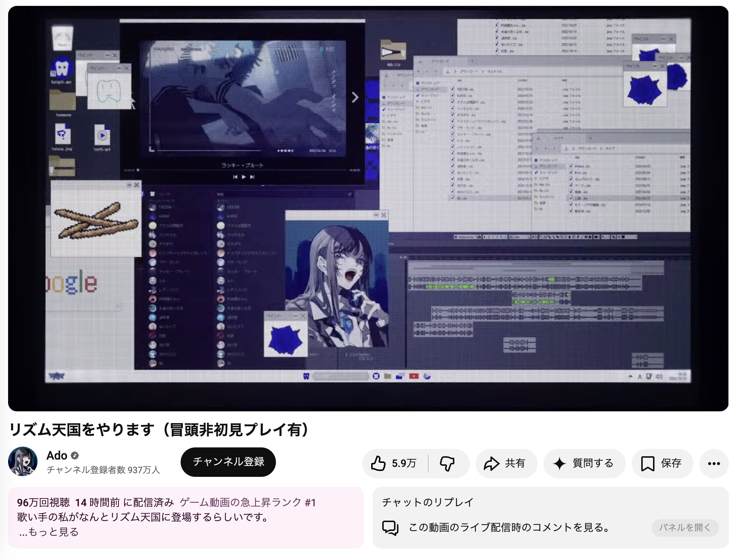
Task: Go to the Ado channel name link
Action: tap(57, 456)
